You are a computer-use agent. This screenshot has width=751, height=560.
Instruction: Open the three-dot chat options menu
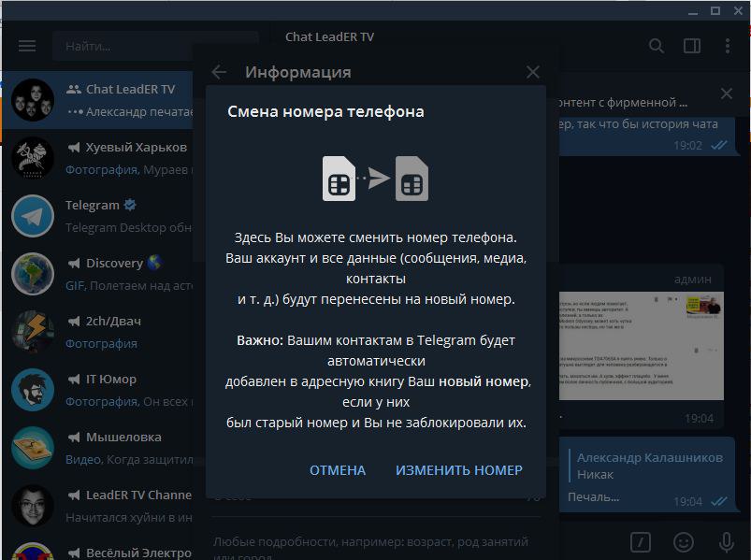(727, 46)
